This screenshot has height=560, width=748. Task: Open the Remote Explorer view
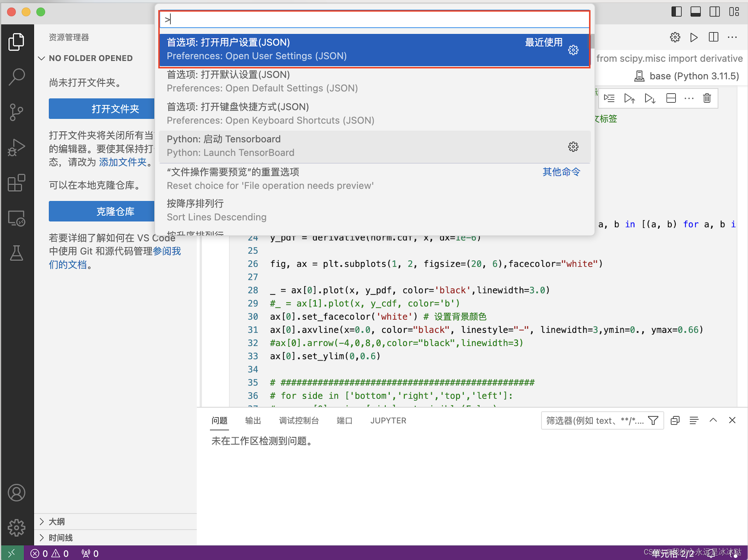(x=17, y=218)
